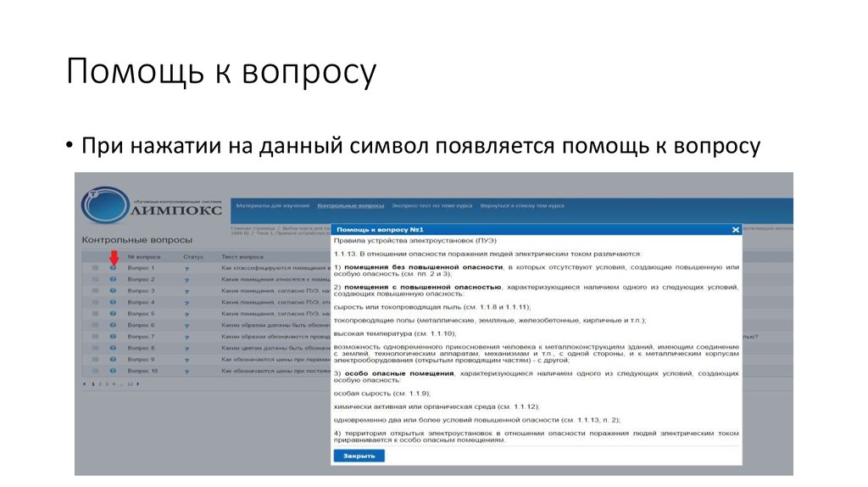Click the Главная страница breadcrumb link
The height and width of the screenshot is (487, 868).
pos(253,228)
